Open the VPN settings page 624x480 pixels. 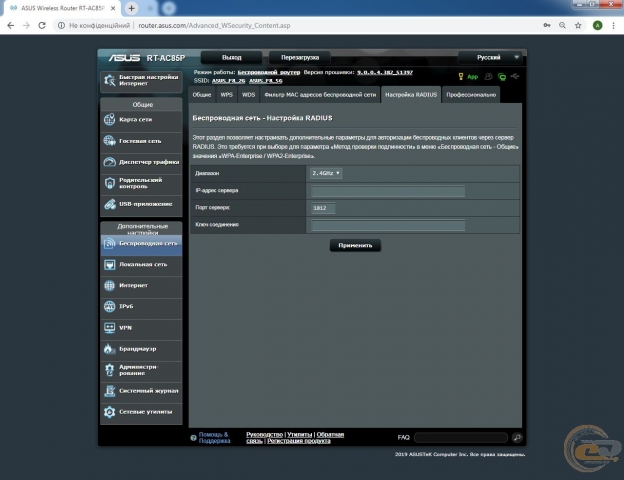pos(140,327)
